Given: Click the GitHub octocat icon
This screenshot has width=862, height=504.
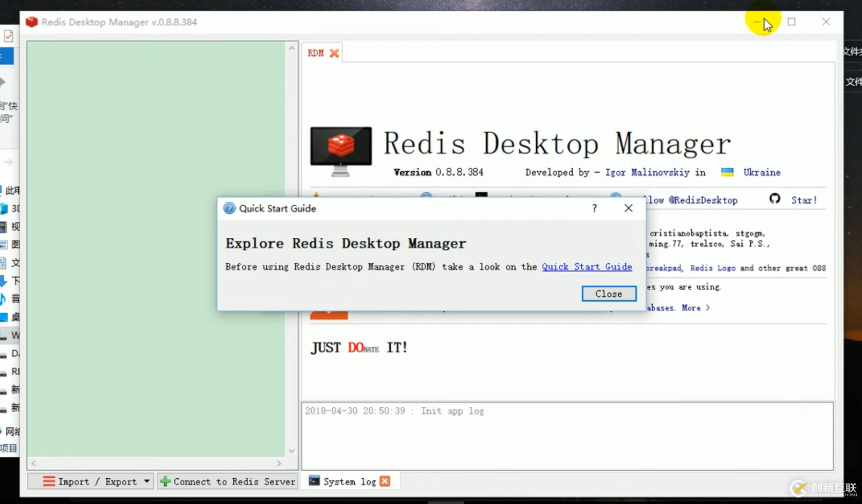Looking at the screenshot, I should pos(775,199).
